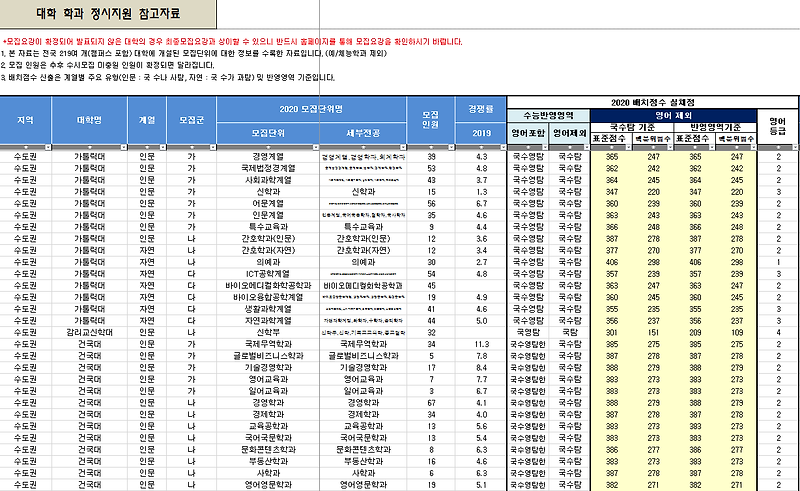
Task: Select the 모집군 header cell
Action: [192, 120]
